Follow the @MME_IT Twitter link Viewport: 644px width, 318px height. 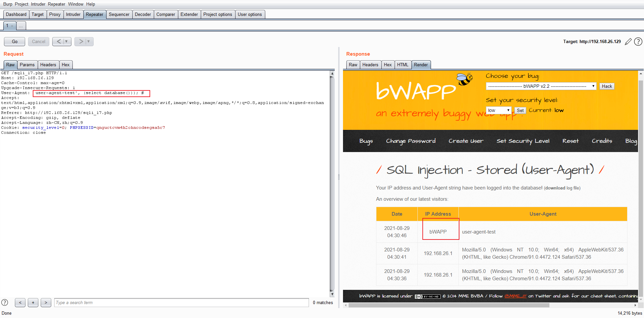pos(515,296)
